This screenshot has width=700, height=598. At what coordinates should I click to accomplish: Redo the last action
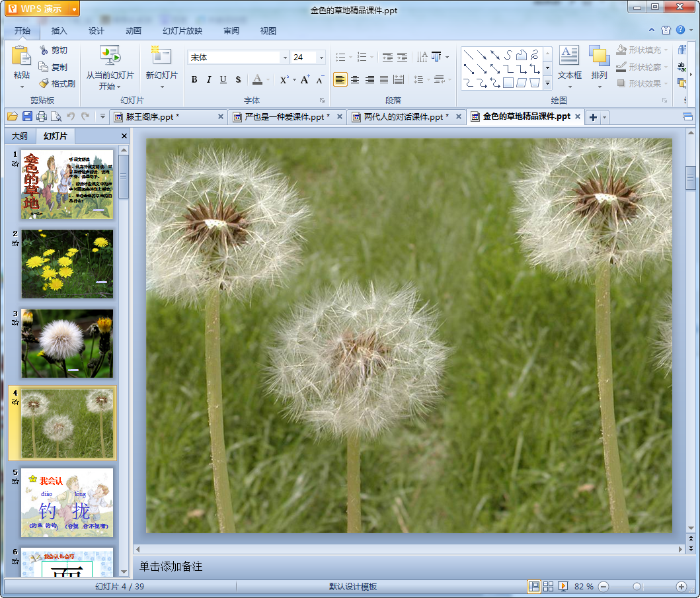pyautogui.click(x=85, y=116)
